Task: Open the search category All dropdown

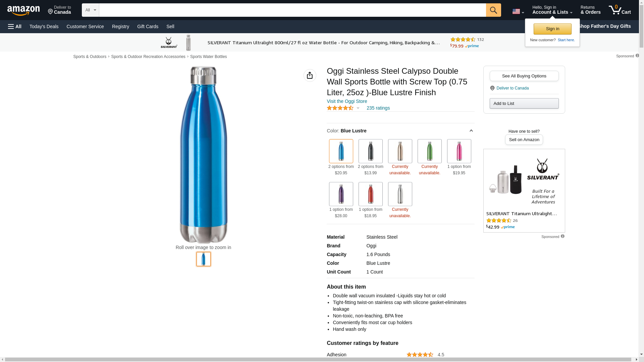Action: [90, 10]
